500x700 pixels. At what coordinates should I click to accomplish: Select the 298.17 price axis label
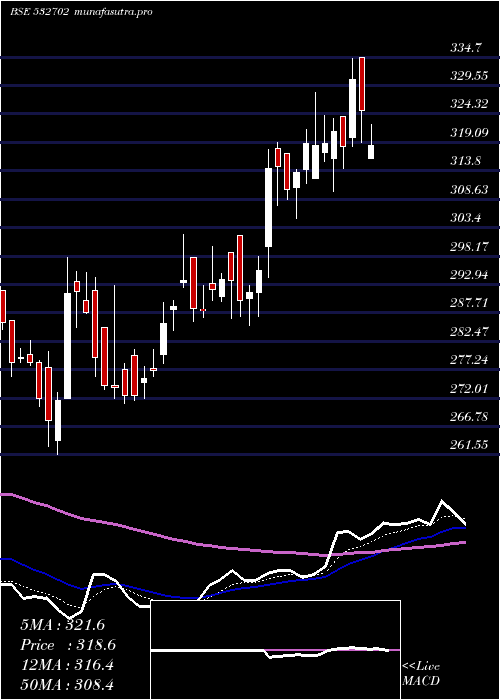[469, 246]
